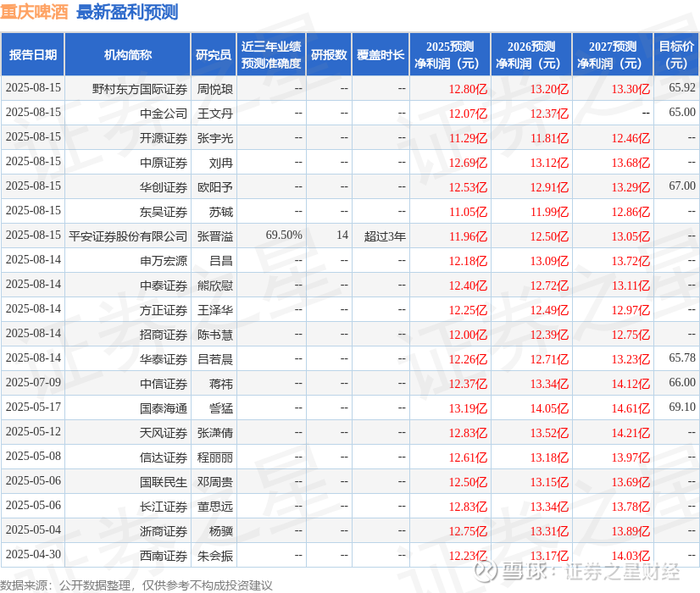Image resolution: width=700 pixels, height=593 pixels.
Task: Select target price 69.10 for 国泰海通
Action: [x=682, y=407]
